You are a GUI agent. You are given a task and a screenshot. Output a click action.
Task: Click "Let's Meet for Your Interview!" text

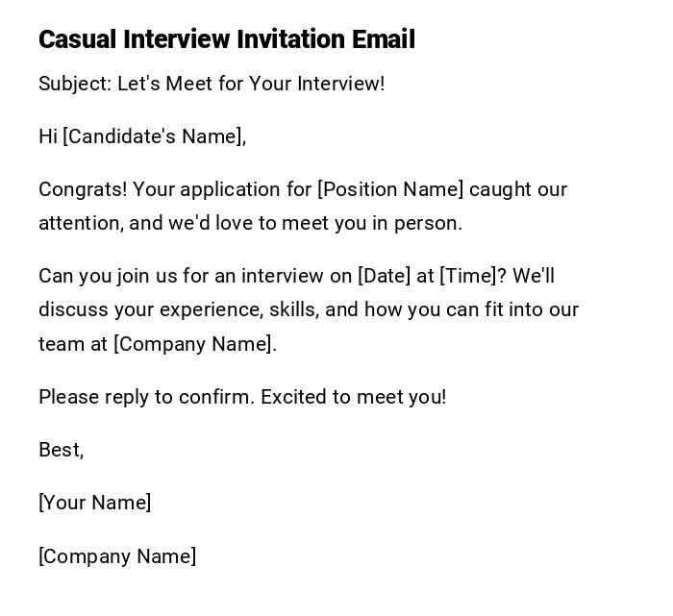pos(251,84)
